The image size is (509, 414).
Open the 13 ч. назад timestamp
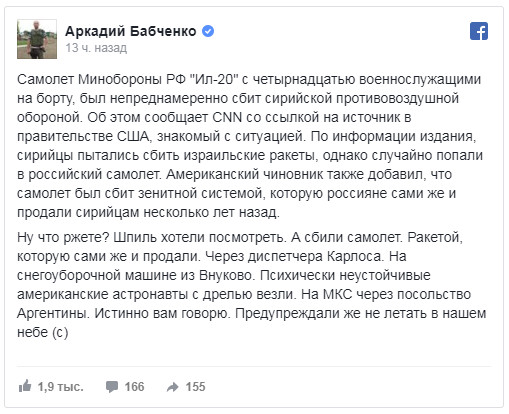click(96, 48)
